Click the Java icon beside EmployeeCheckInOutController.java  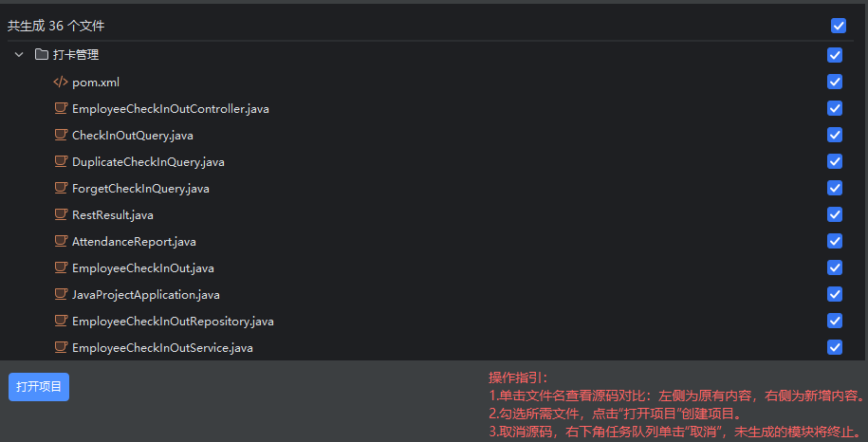(61, 109)
